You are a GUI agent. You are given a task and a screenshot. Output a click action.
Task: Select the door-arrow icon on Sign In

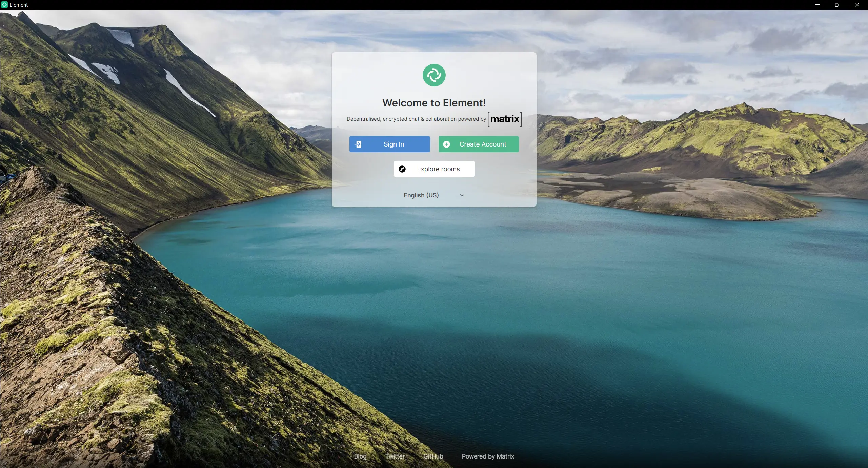(x=359, y=144)
